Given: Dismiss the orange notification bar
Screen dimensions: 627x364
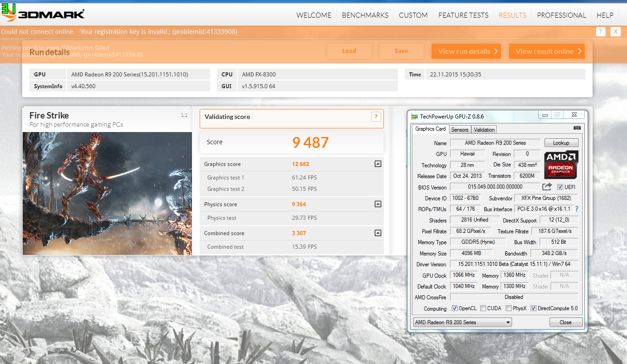Looking at the screenshot, I should point(615,32).
